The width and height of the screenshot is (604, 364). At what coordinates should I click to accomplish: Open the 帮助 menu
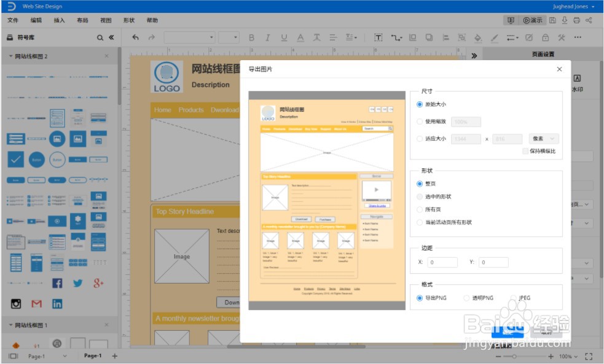[x=152, y=20]
